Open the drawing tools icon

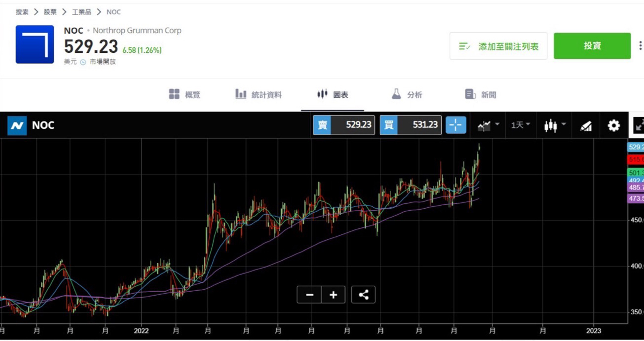coord(586,126)
